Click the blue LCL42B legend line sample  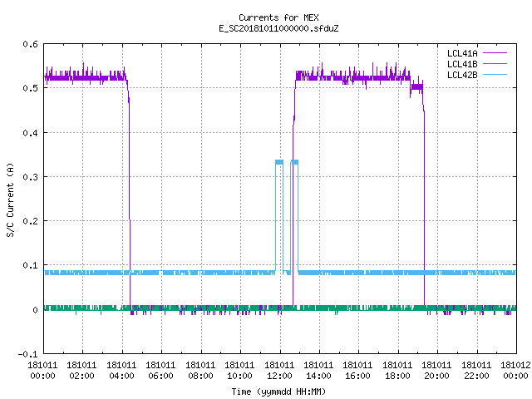[495, 74]
